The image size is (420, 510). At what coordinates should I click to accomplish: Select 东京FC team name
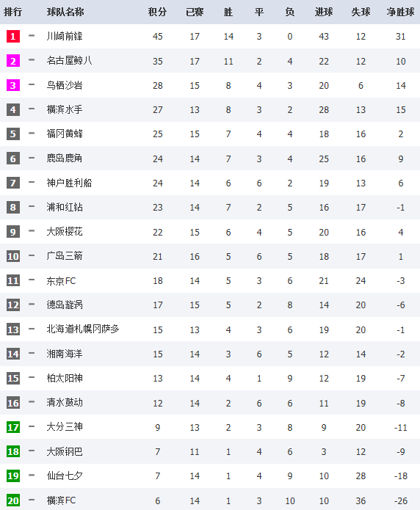[x=61, y=281]
